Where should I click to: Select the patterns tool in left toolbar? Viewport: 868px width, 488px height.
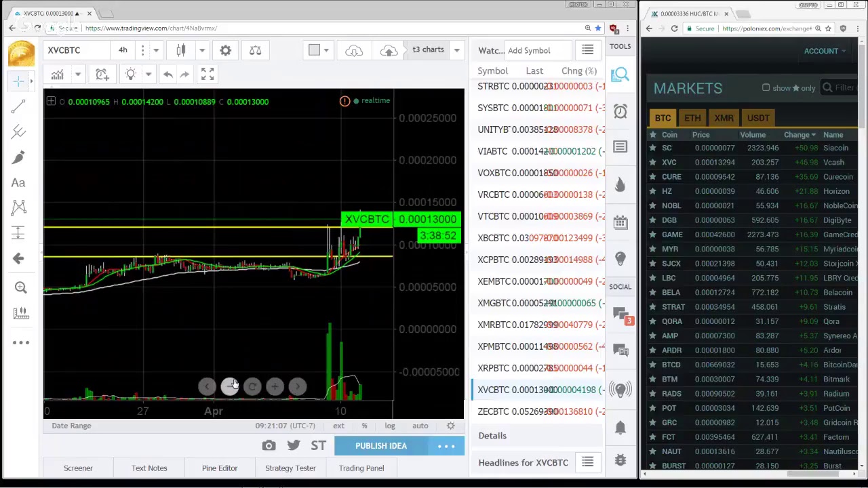click(18, 207)
